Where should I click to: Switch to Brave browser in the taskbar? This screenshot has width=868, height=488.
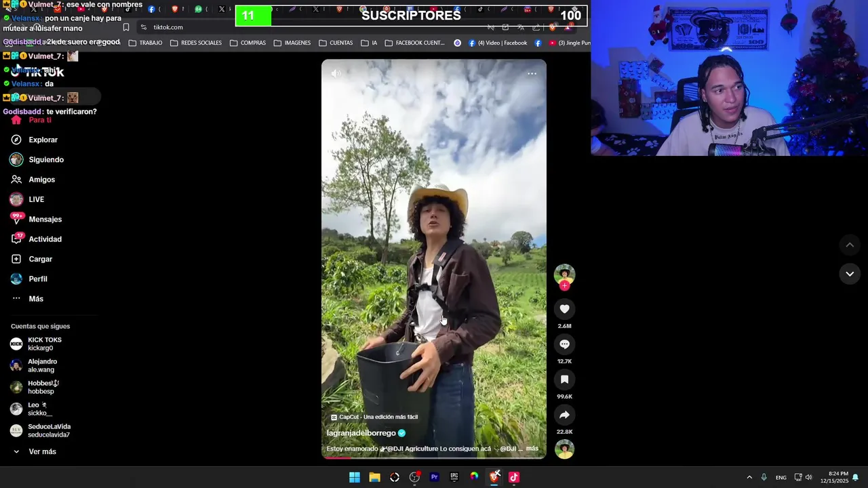tap(494, 477)
